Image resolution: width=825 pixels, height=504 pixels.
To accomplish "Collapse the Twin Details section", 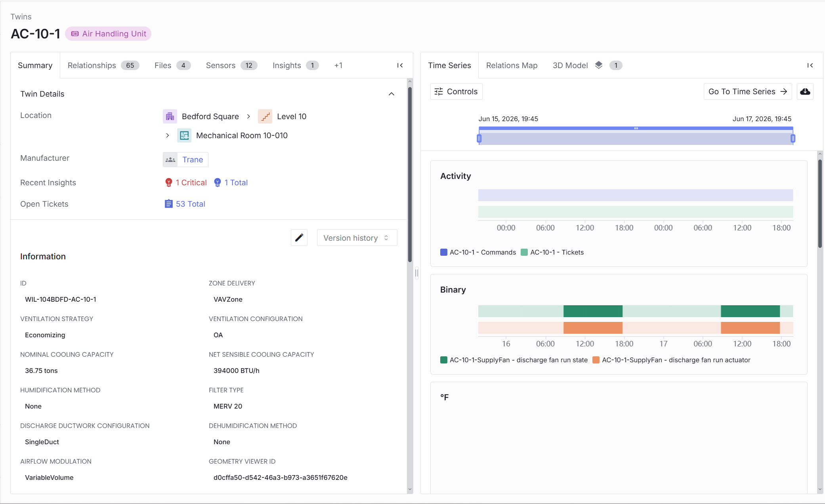I will [391, 94].
